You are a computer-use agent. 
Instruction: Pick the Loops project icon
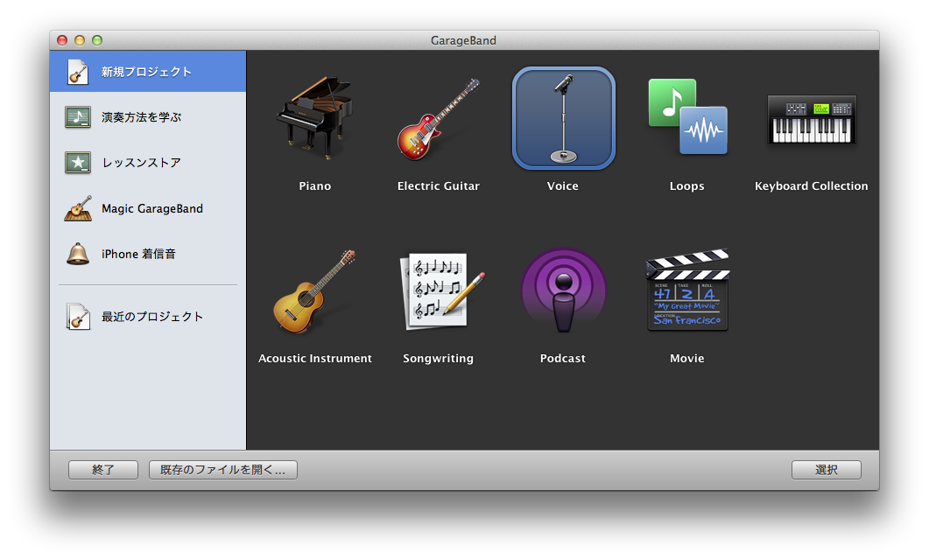click(687, 116)
